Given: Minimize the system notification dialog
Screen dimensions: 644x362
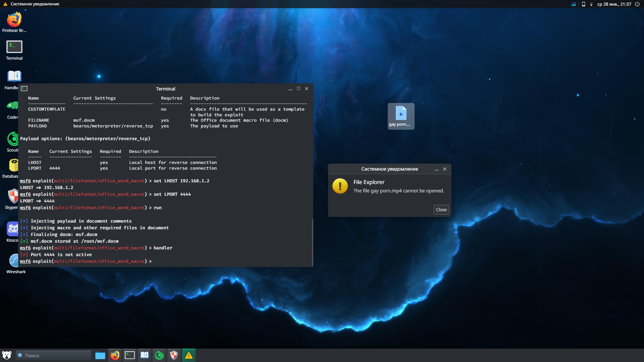Looking at the screenshot, I should coord(436,169).
